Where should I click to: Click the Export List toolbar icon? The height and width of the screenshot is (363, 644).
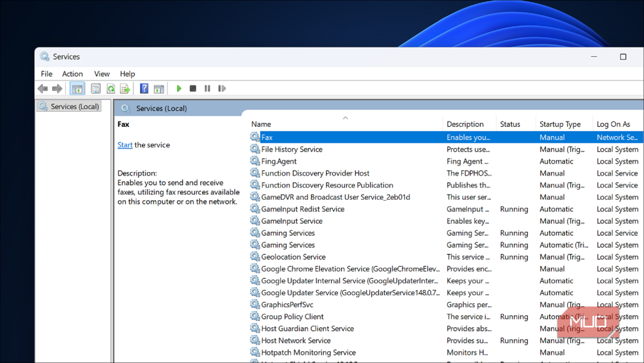[x=125, y=88]
